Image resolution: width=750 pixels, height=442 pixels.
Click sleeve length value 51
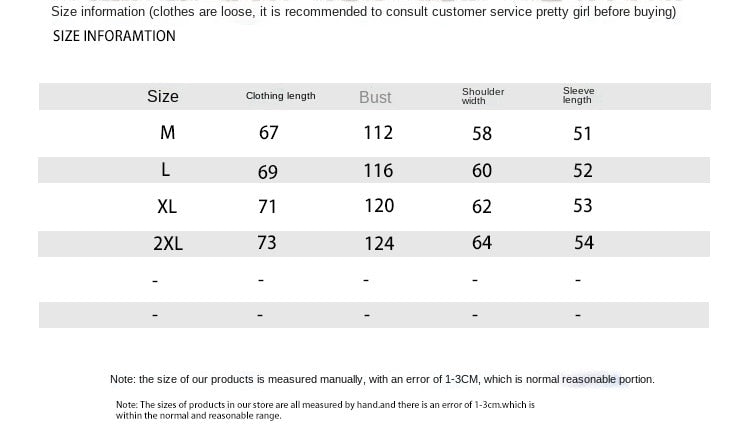click(x=583, y=133)
